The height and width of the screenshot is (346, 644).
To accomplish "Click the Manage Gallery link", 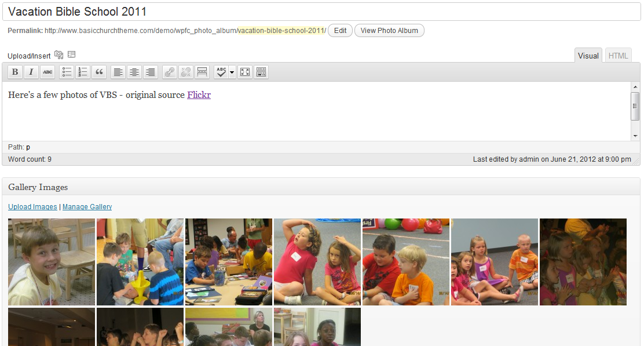I will coord(87,207).
